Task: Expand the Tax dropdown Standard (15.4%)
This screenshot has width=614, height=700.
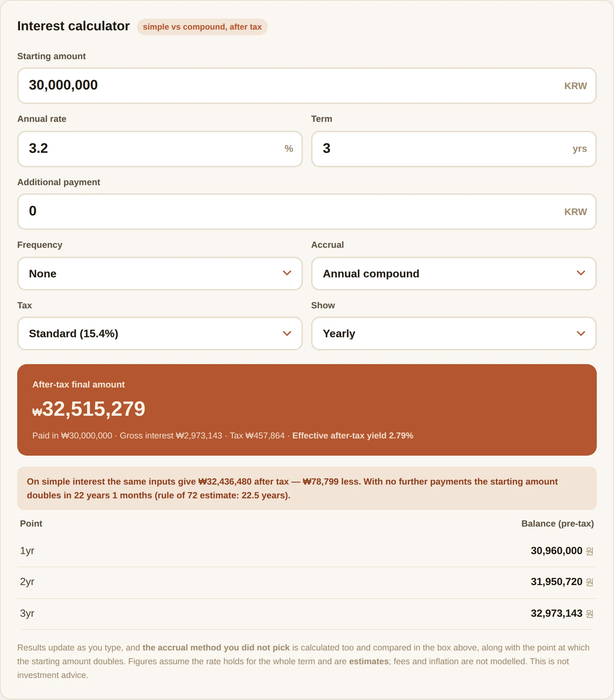Action: pos(160,333)
